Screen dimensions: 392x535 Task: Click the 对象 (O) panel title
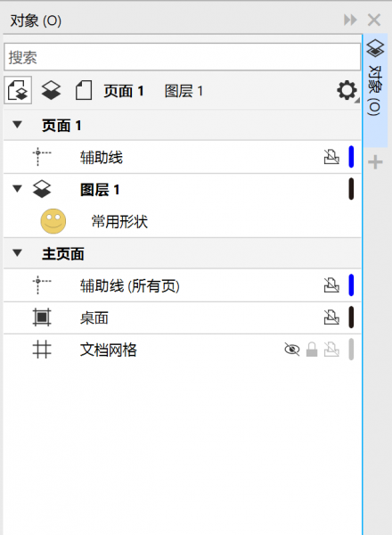[36, 21]
